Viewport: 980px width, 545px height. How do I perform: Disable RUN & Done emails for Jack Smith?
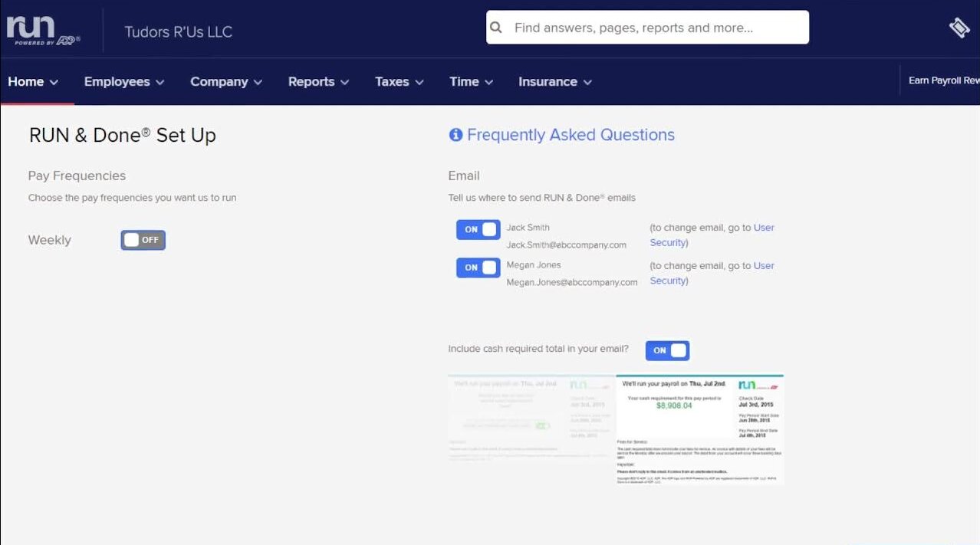pos(478,229)
